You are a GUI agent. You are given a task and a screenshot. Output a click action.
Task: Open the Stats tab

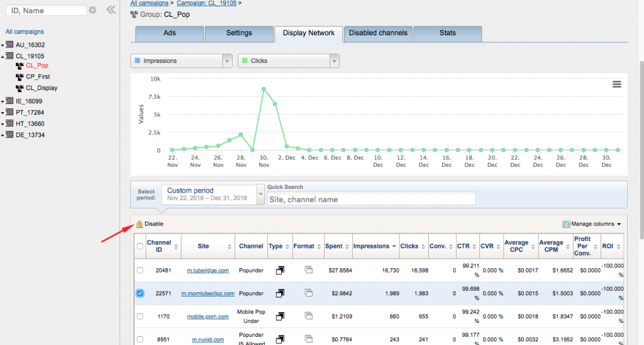pos(447,33)
